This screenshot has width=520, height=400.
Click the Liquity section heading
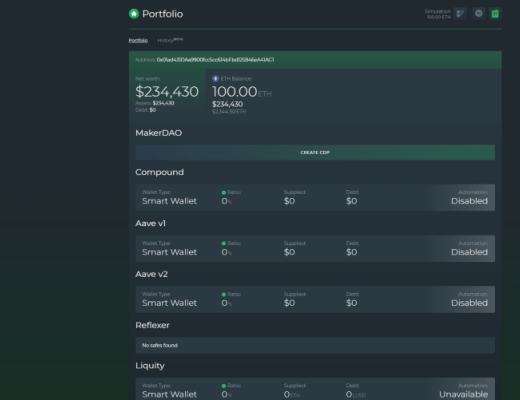pyautogui.click(x=150, y=366)
